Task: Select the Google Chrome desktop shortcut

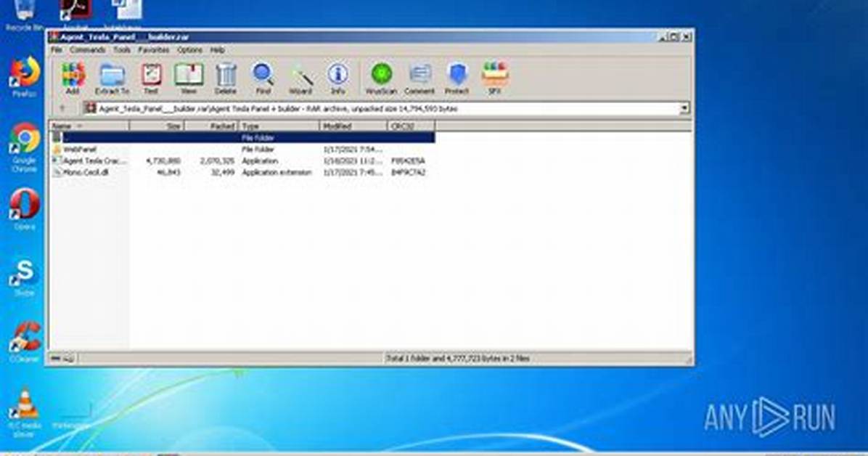Action: [x=25, y=147]
